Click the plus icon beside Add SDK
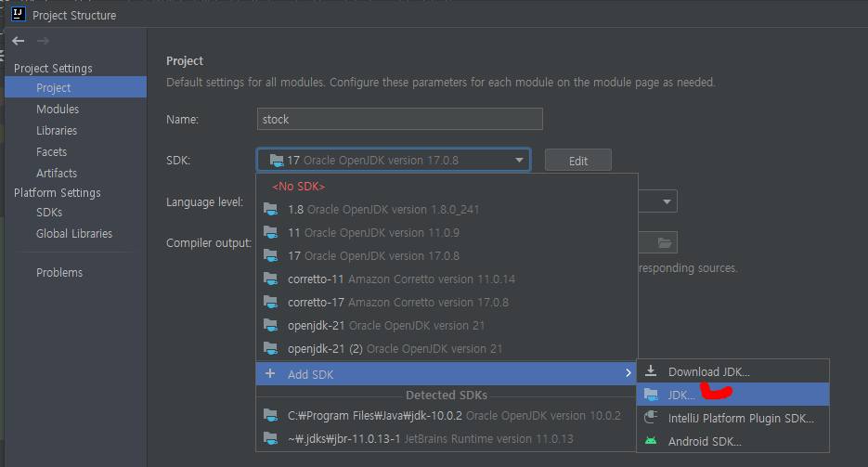 (270, 373)
